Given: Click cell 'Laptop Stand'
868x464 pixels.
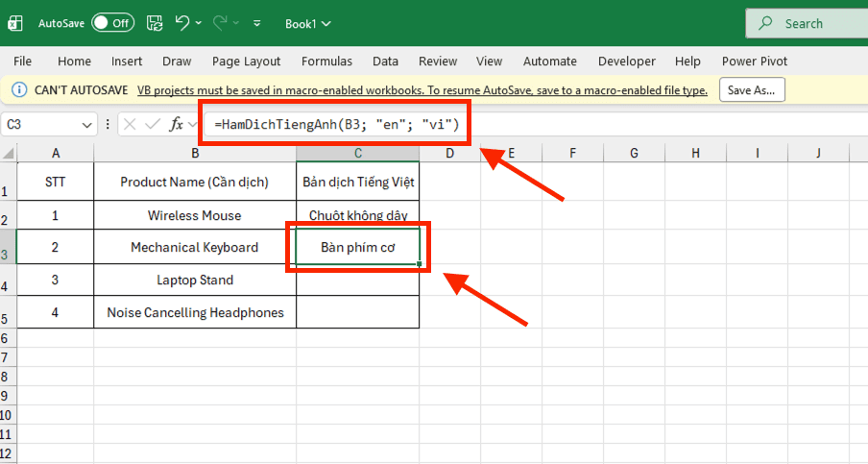Looking at the screenshot, I should click(x=195, y=280).
